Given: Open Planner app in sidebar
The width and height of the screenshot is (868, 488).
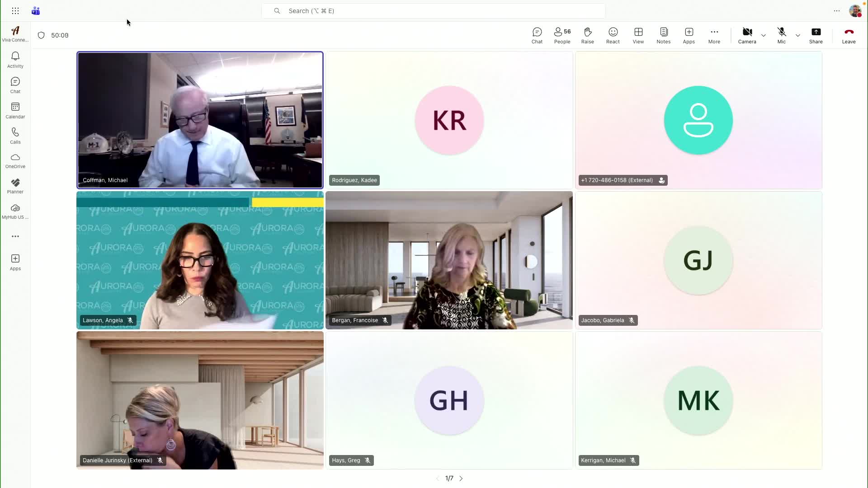Looking at the screenshot, I should [x=15, y=186].
